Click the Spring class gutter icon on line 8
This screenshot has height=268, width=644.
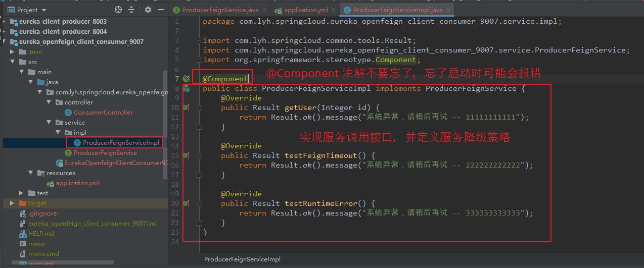click(x=186, y=88)
